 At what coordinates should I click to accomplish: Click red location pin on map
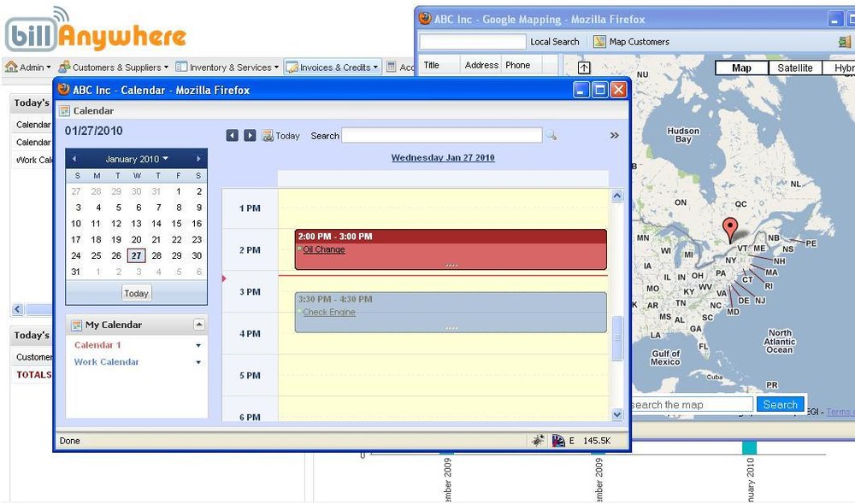730,230
